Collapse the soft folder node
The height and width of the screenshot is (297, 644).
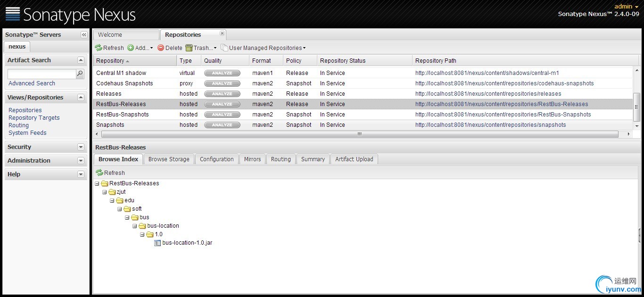(x=120, y=209)
